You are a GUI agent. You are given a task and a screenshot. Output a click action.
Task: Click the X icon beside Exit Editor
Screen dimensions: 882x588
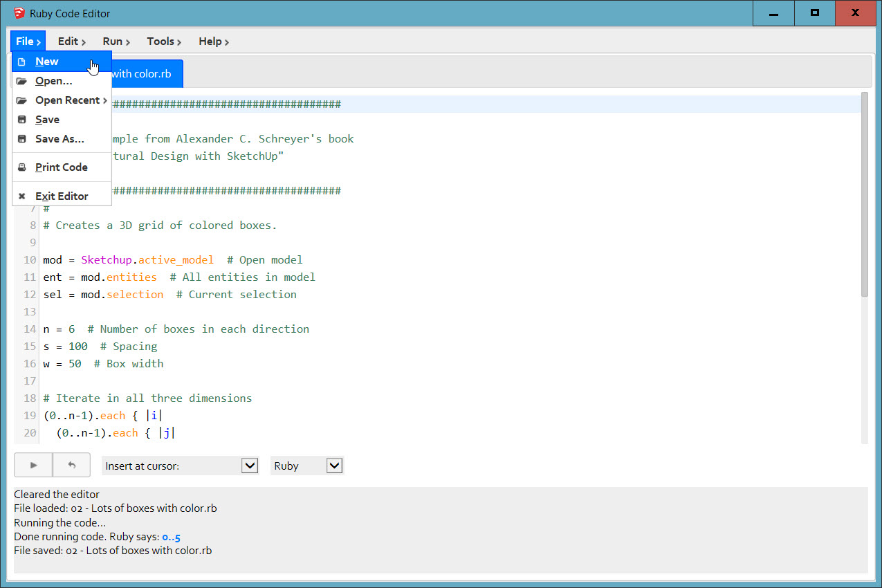21,196
